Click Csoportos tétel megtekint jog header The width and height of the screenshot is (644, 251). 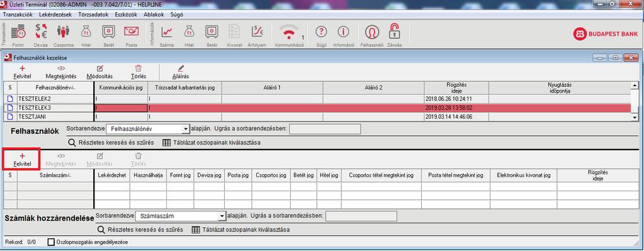click(x=381, y=176)
